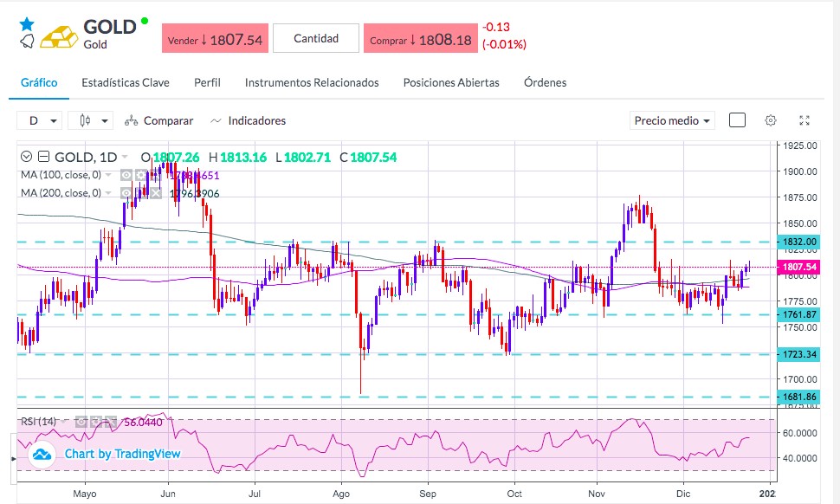840x504 pixels.
Task: Click the -0.13 (-0.01%) price change text
Action: [504, 36]
